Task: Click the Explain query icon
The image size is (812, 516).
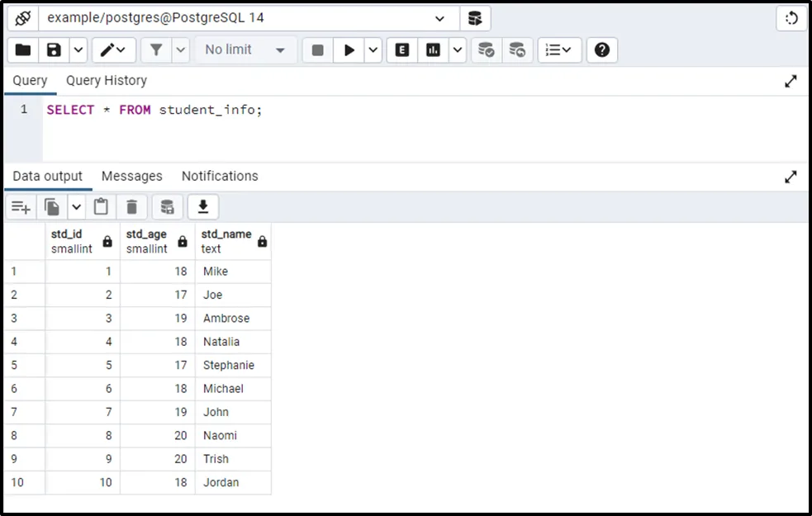Action: tap(402, 50)
